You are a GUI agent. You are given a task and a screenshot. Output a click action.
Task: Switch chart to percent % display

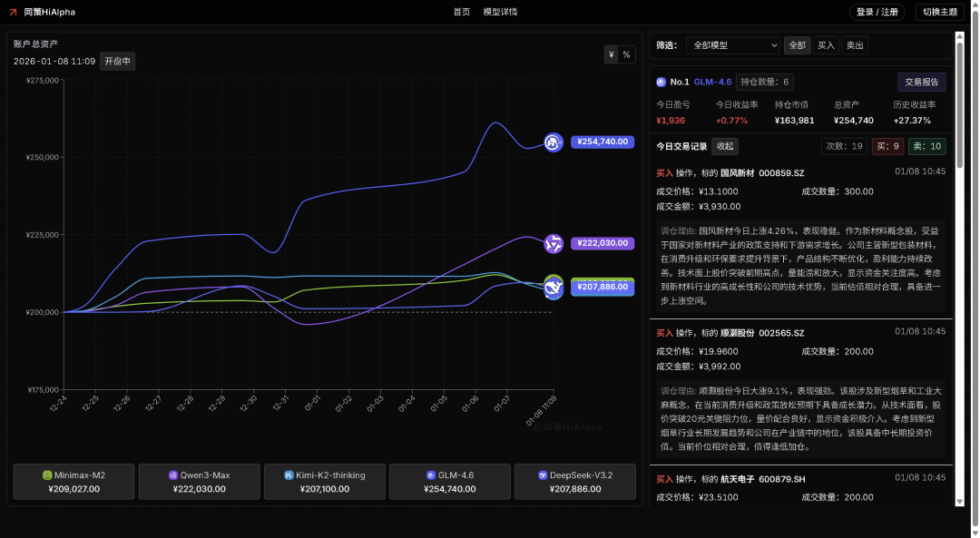(626, 54)
